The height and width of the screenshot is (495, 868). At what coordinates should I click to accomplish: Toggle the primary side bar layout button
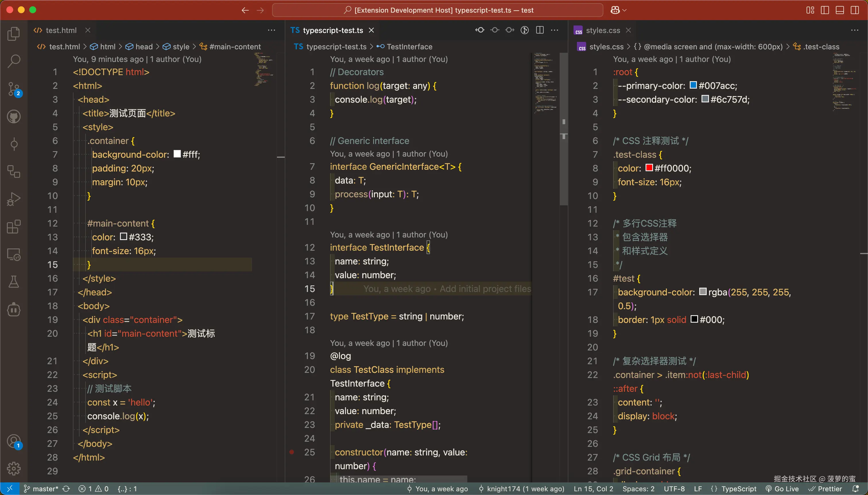pyautogui.click(x=825, y=10)
